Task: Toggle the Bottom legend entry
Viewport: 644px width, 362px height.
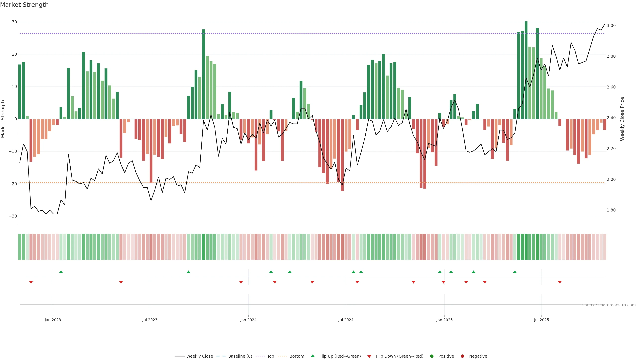Action: (297, 356)
